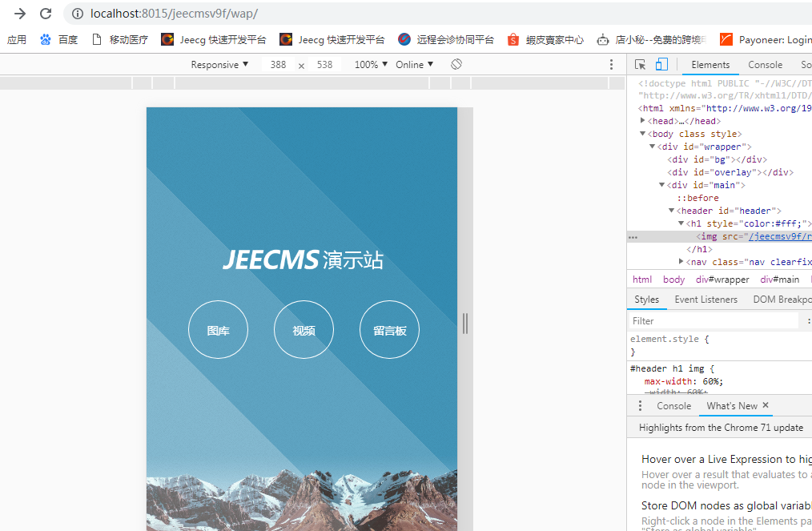Click the 图库 circle button
The height and width of the screenshot is (531, 812).
coord(218,330)
